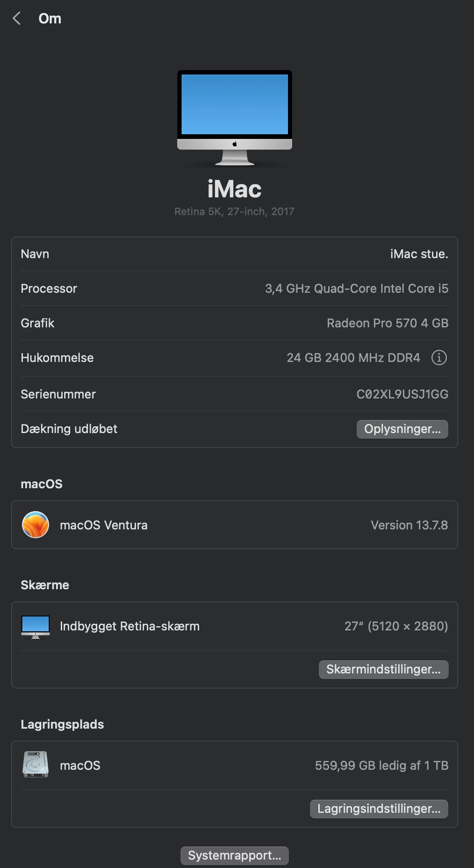The width and height of the screenshot is (474, 868).
Task: Click the Version 13.7.8 text
Action: pos(409,525)
